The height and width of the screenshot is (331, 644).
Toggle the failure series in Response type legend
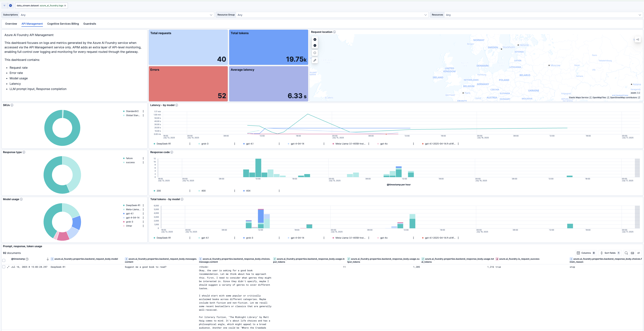click(x=129, y=158)
